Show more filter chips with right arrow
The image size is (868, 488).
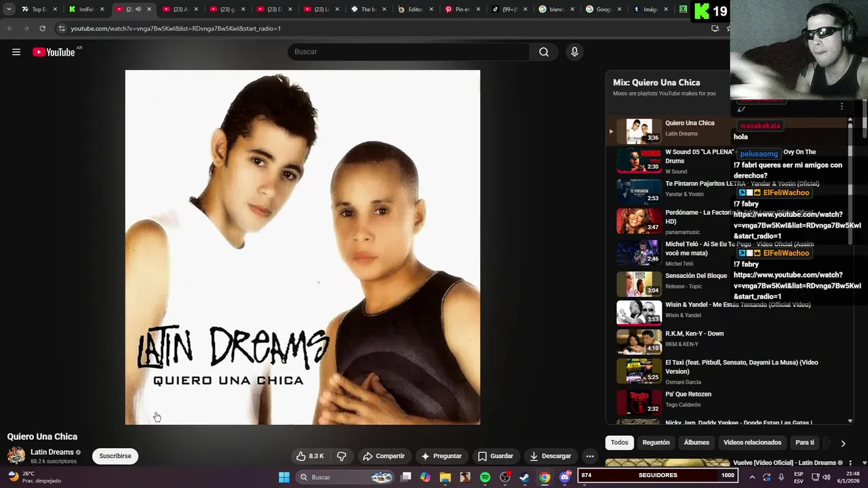coord(843,443)
